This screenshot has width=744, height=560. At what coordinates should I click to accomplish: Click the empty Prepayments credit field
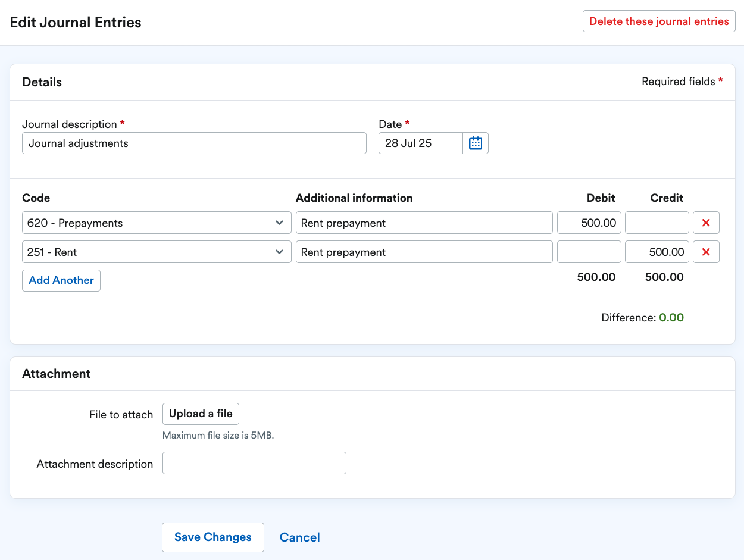pyautogui.click(x=657, y=223)
